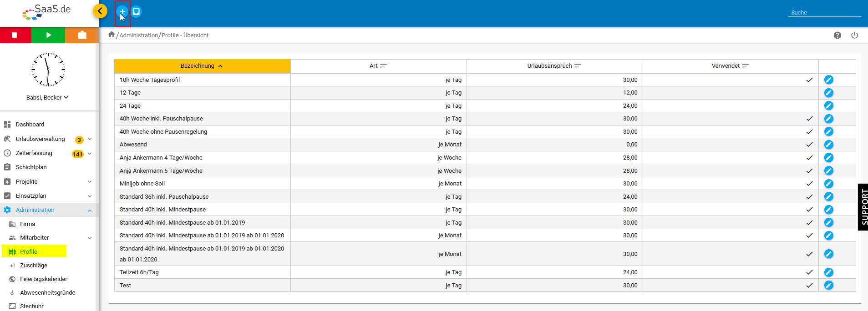This screenshot has height=311, width=868.
Task: Click the Administration breadcrumb link
Action: pyautogui.click(x=138, y=35)
